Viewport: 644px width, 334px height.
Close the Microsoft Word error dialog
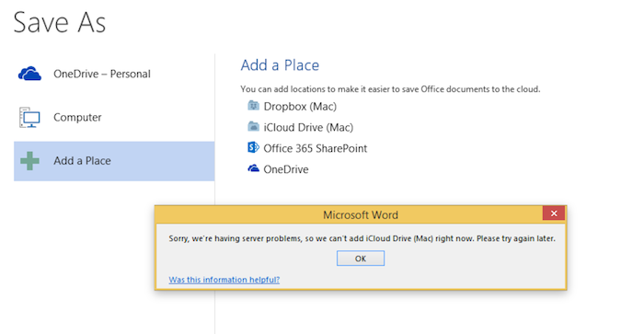[554, 213]
